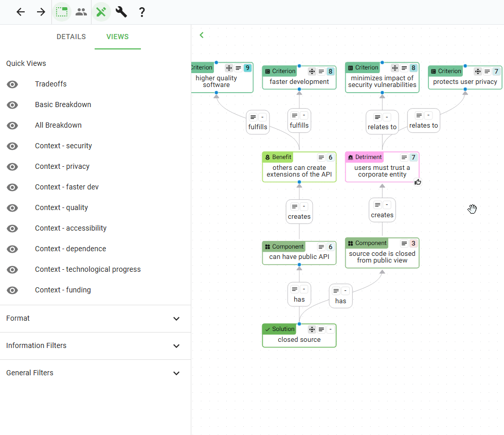Screen dimensions: 504x435
Task: Select the Context - funding view
Action: pos(63,290)
